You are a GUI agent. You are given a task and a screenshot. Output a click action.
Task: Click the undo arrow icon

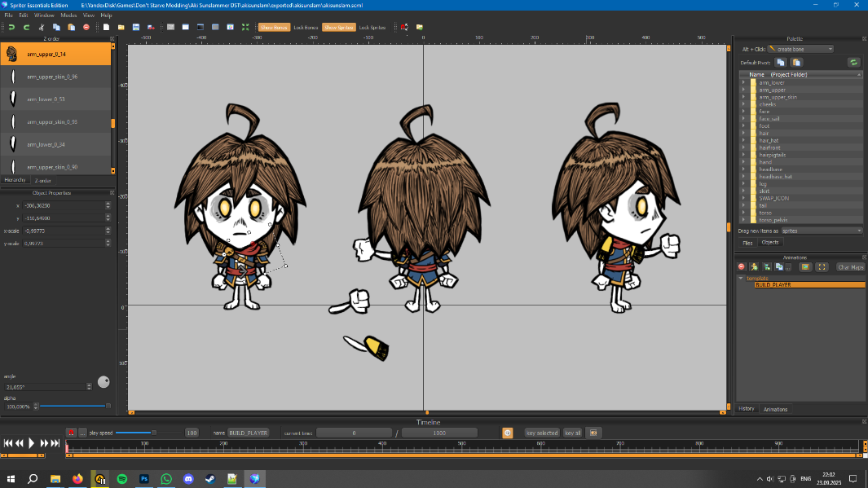pyautogui.click(x=11, y=27)
